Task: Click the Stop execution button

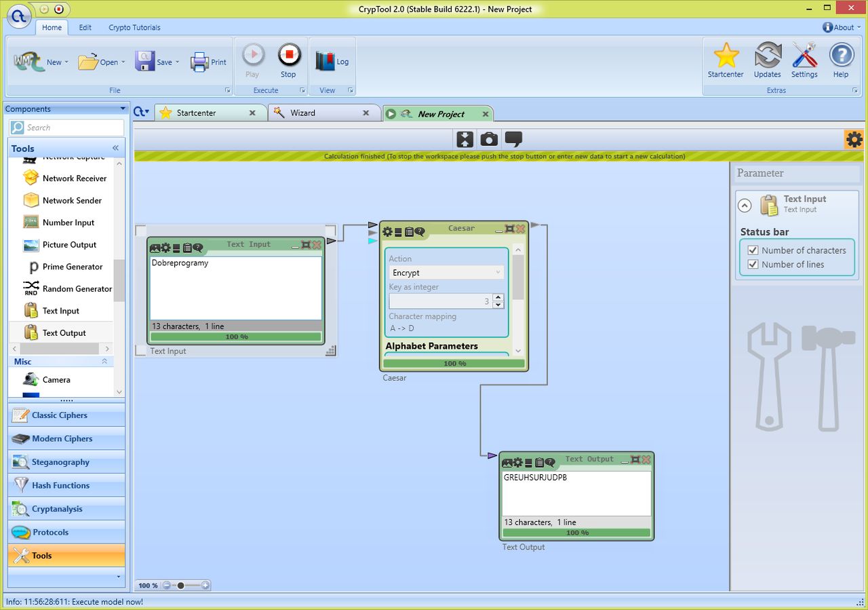Action: pos(288,61)
